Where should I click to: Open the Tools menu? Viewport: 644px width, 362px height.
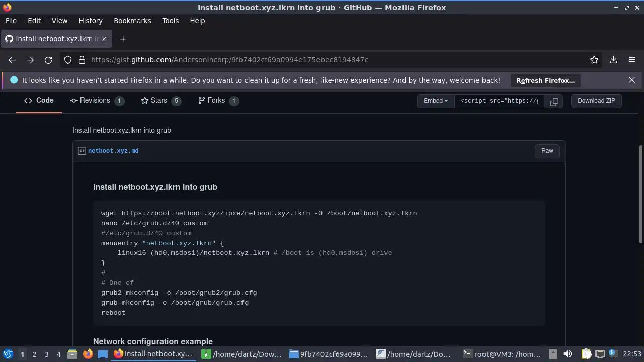pyautogui.click(x=170, y=21)
